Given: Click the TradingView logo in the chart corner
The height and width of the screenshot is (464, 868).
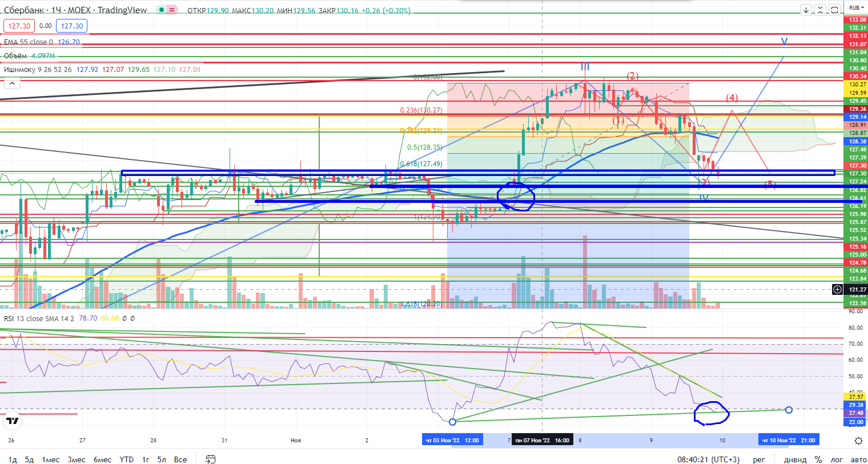Looking at the screenshot, I should point(12,422).
